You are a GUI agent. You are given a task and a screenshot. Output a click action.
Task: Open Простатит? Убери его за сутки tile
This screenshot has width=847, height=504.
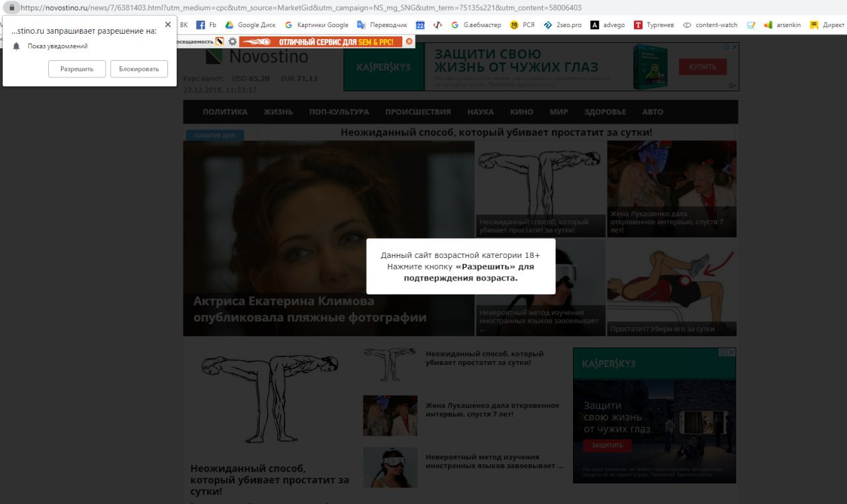tap(672, 287)
